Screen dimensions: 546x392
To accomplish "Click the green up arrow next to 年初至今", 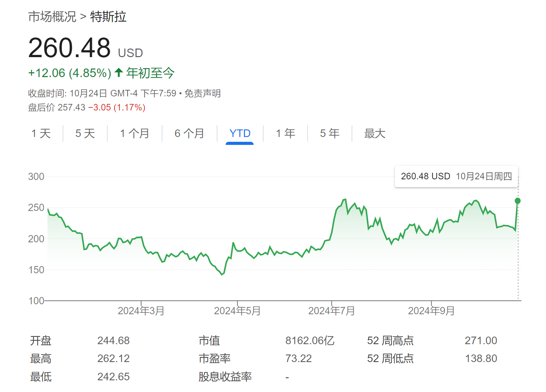I will [119, 73].
